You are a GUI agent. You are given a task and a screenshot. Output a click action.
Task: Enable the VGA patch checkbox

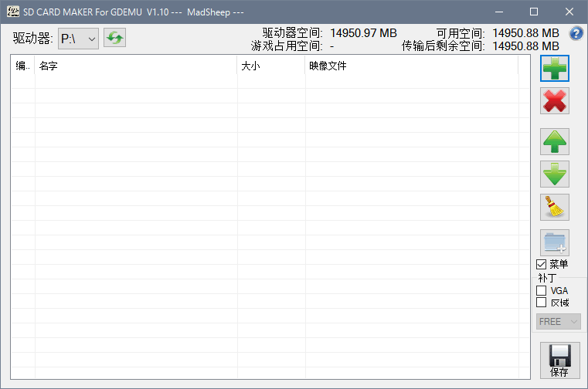point(542,290)
